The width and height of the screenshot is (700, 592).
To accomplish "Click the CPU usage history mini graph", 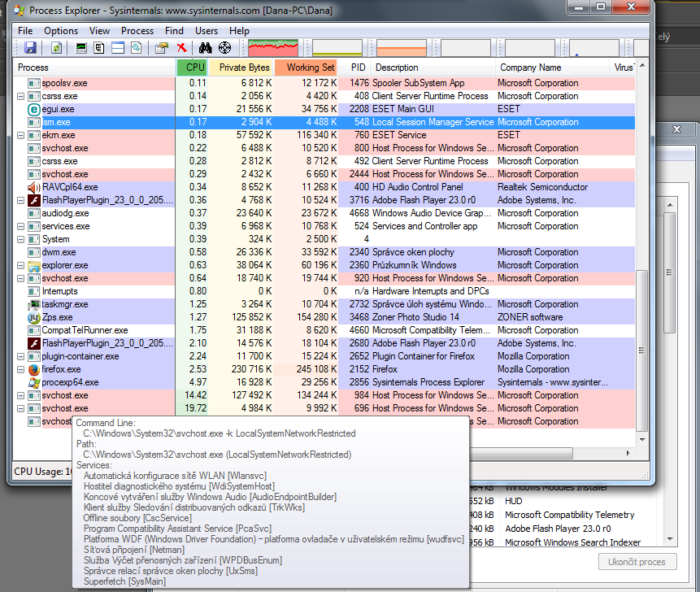I will coord(273,48).
